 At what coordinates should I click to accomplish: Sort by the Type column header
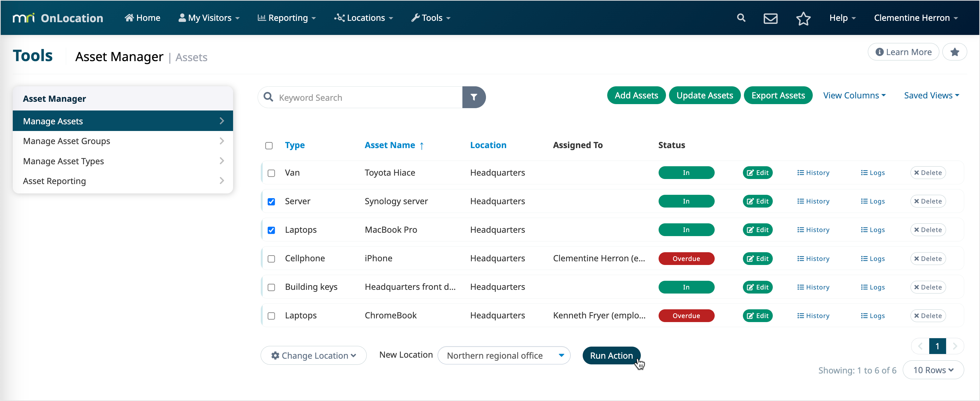click(295, 145)
